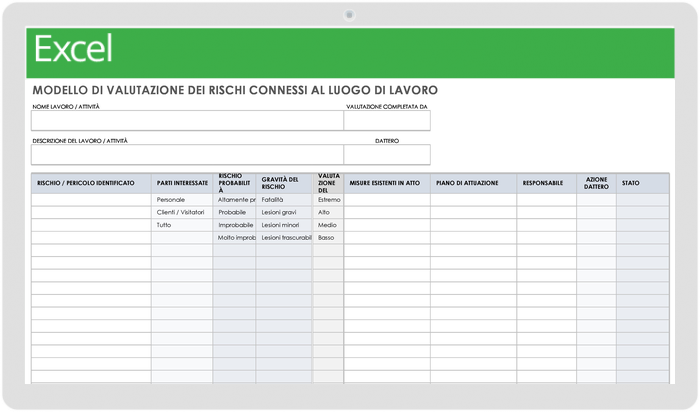Click the Nome Lavoro / Attività input field
700x412 pixels.
click(x=188, y=121)
